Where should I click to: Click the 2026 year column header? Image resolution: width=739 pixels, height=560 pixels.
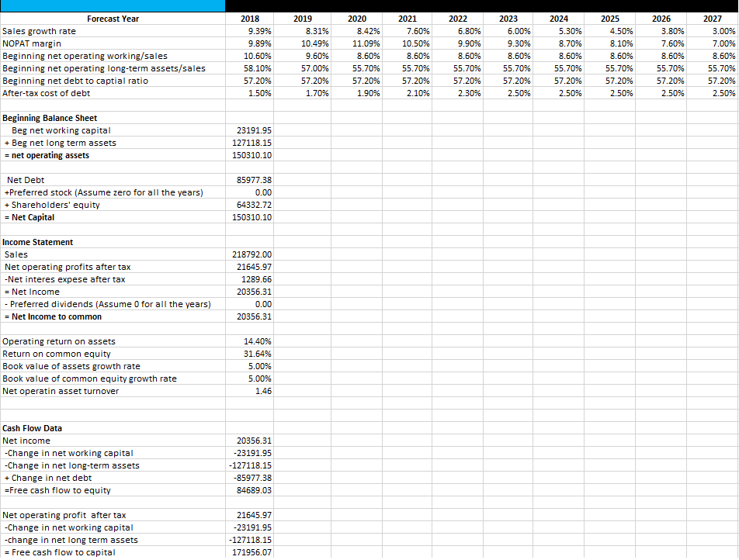(661, 19)
